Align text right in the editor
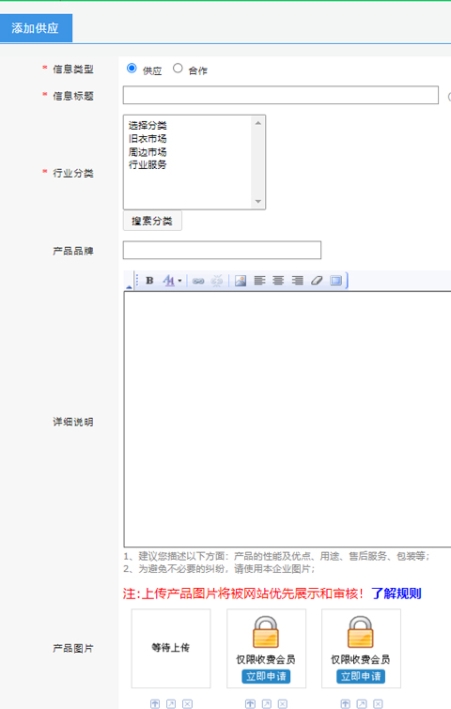The width and height of the screenshot is (451, 709). [x=297, y=281]
